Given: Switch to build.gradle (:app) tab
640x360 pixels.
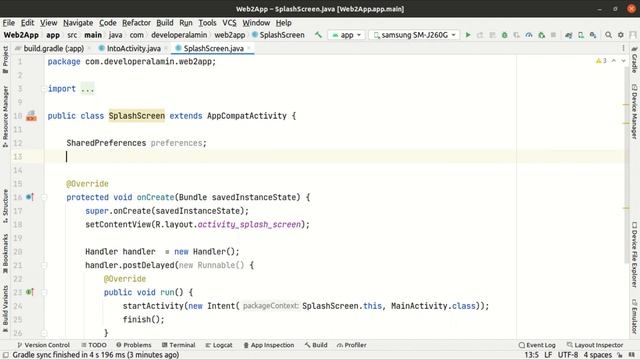Looking at the screenshot, I should point(53,49).
